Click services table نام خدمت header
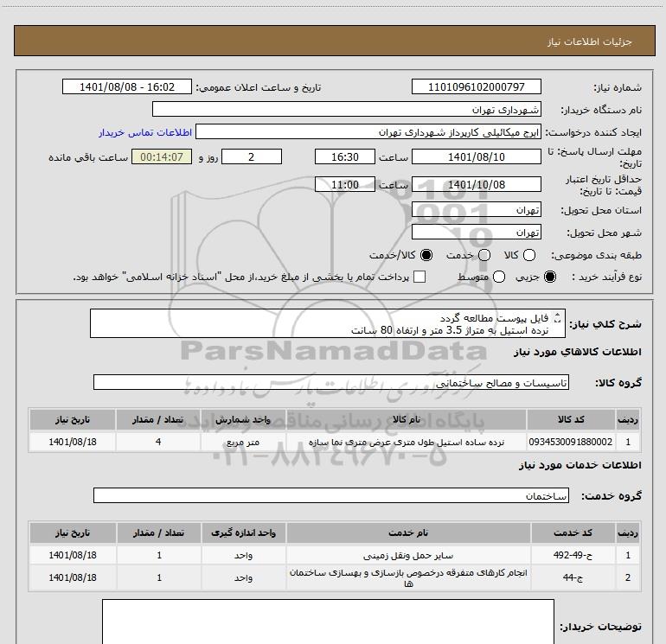The width and height of the screenshot is (666, 644). (x=408, y=532)
